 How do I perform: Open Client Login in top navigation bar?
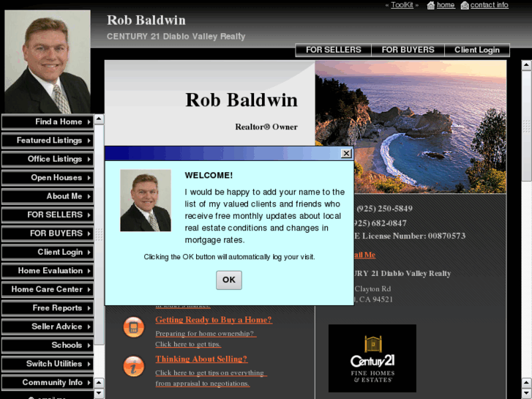tap(477, 50)
